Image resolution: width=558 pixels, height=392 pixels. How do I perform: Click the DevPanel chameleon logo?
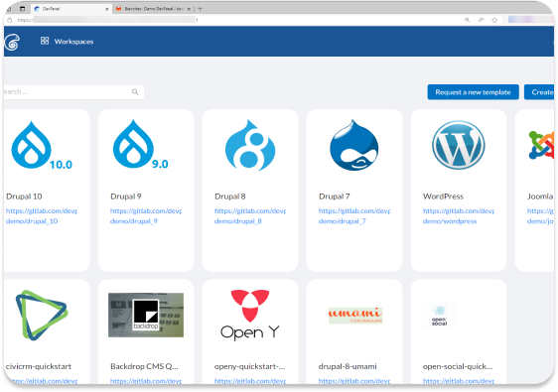click(x=12, y=42)
